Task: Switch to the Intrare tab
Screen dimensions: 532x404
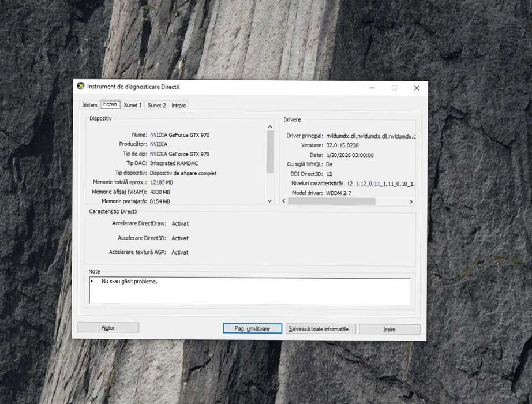Action: click(179, 106)
